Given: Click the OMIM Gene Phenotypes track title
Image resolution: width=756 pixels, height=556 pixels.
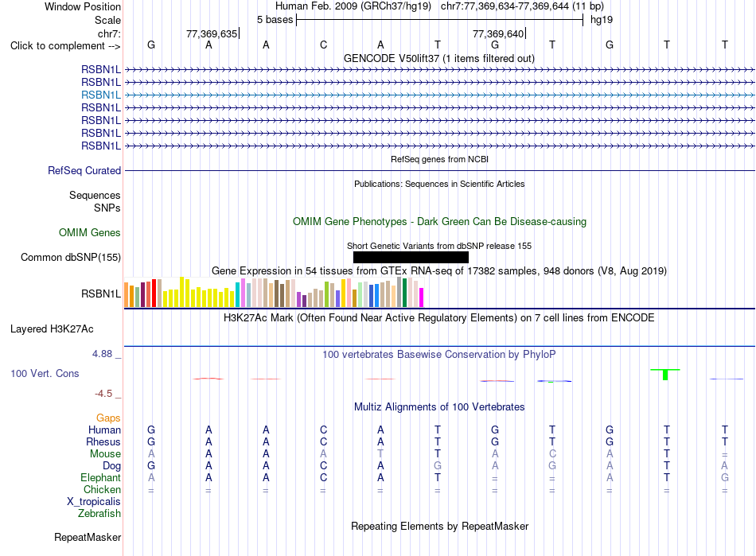Looking at the screenshot, I should pos(440,222).
